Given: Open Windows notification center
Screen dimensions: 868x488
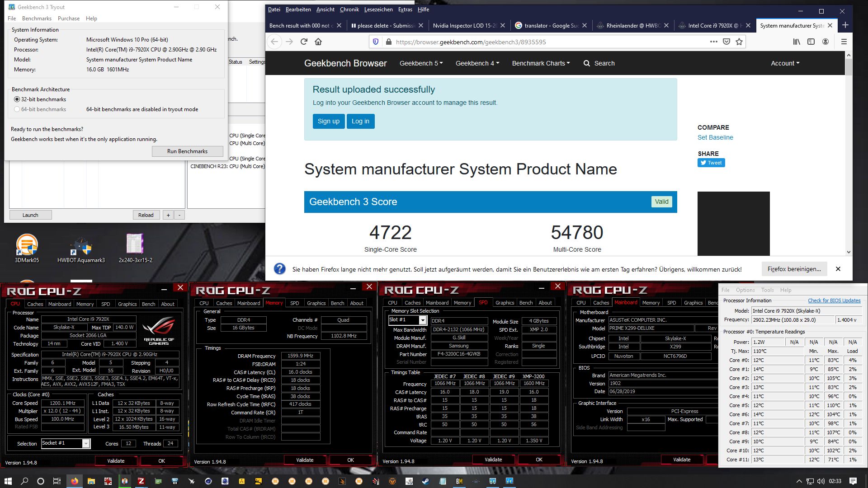Looking at the screenshot, I should tap(853, 481).
